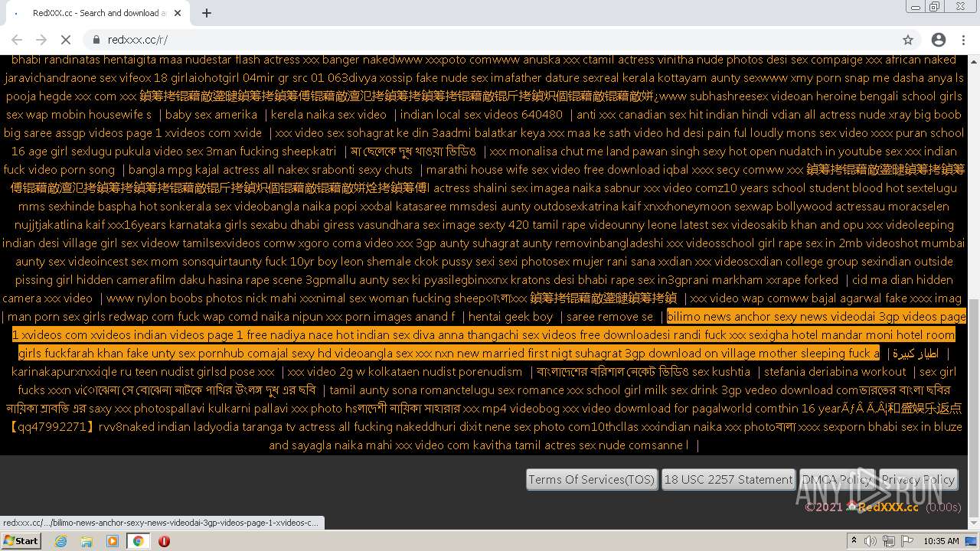Click the Chrome taskbar icon
980x551 pixels.
[x=138, y=541]
